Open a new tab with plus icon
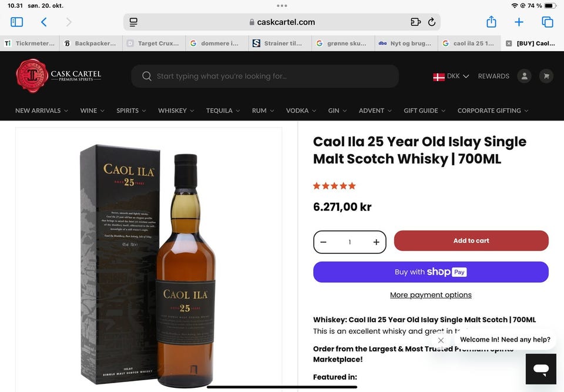 pos(519,22)
